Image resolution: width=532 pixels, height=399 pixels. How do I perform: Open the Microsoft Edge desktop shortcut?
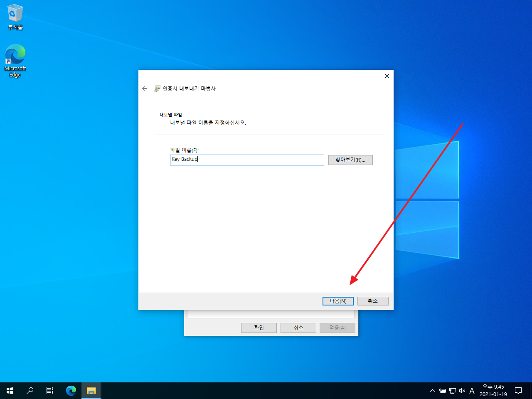(x=15, y=61)
